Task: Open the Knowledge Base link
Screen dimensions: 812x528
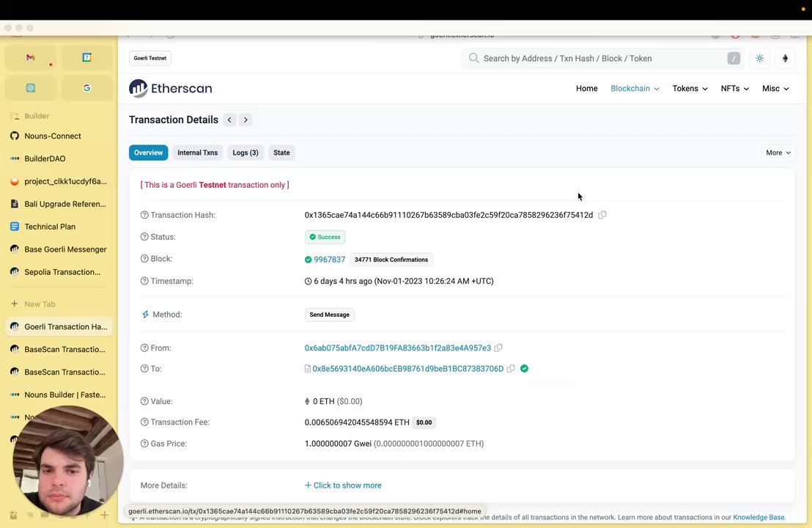Action: tap(759, 517)
